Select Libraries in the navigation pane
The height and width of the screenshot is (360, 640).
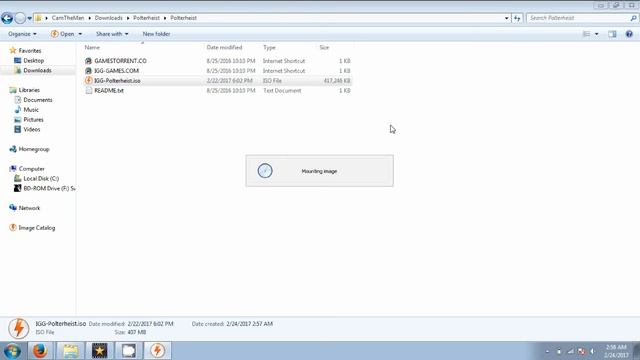(29, 90)
